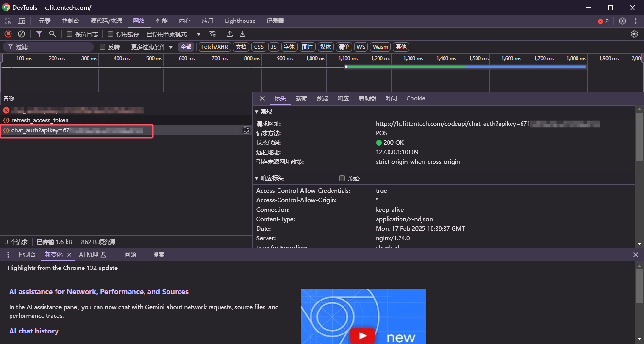Switch to the Lighthouse panel tab
Image resolution: width=644 pixels, height=344 pixels.
coord(240,21)
